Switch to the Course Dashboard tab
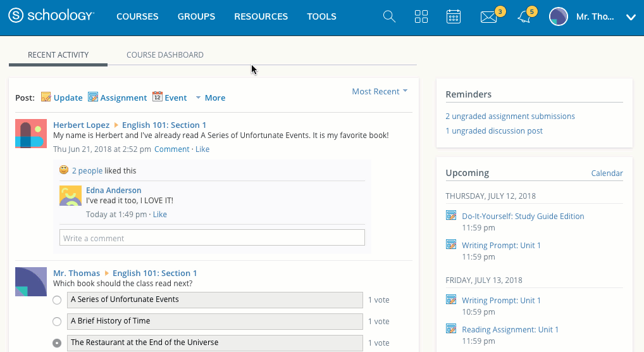The height and width of the screenshot is (352, 644). pos(165,55)
